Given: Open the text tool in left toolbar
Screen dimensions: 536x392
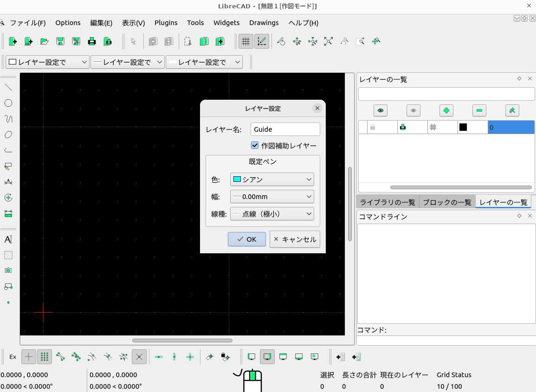Looking at the screenshot, I should click(x=8, y=239).
